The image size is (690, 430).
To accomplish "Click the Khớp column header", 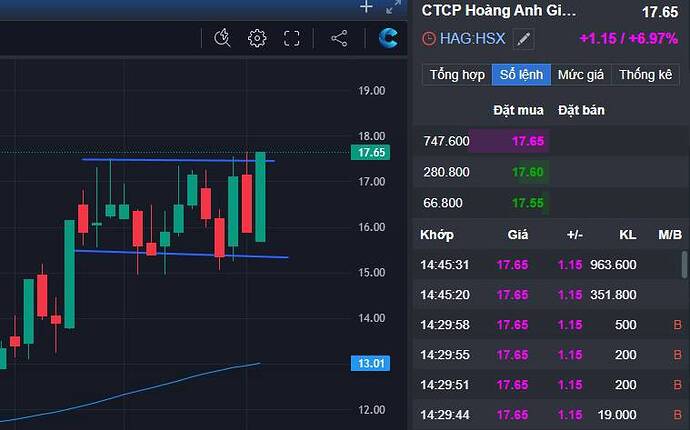I will 437,235.
